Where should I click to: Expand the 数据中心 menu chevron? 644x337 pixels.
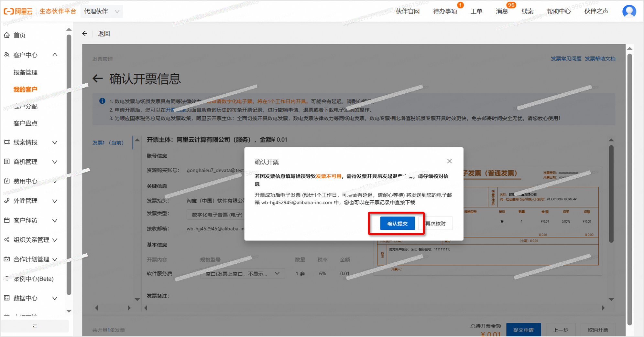(55, 298)
